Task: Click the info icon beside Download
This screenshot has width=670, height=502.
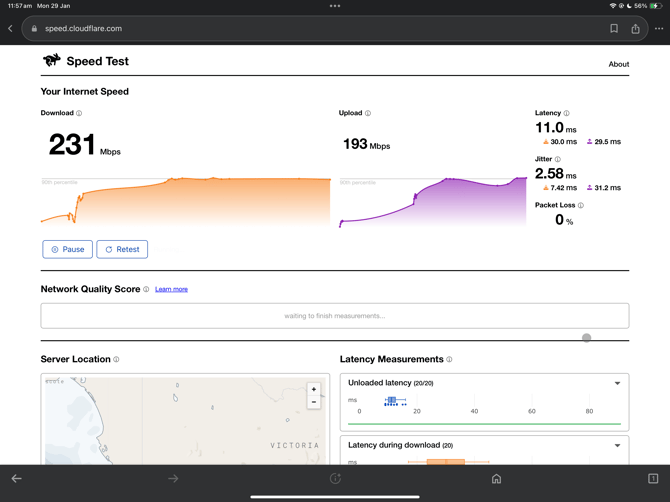Action: [x=80, y=114]
